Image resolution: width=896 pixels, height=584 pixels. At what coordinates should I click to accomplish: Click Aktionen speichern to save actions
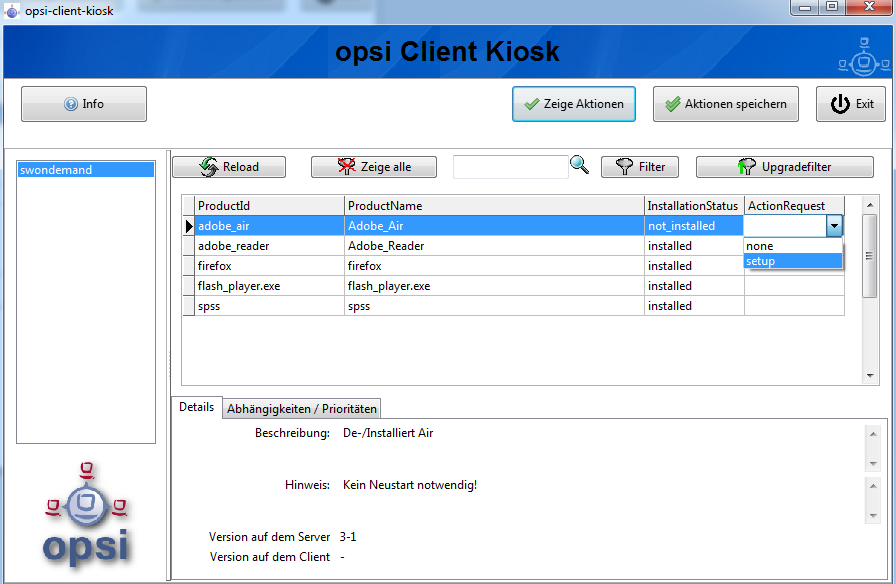(726, 104)
